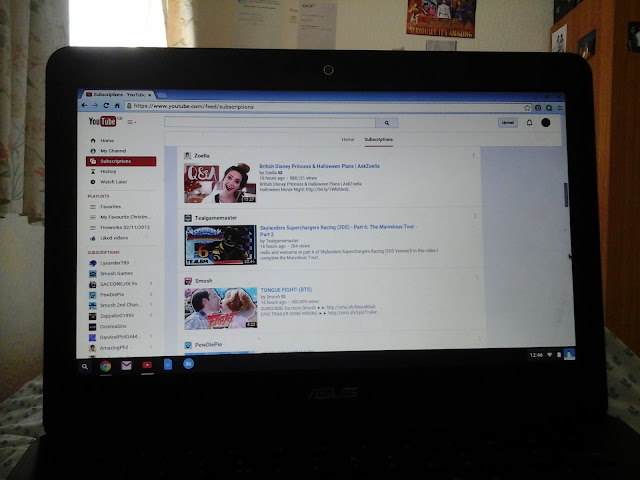This screenshot has height=480, width=640.
Task: Open Skylanders Superchargers Racing video title
Action: click(338, 231)
